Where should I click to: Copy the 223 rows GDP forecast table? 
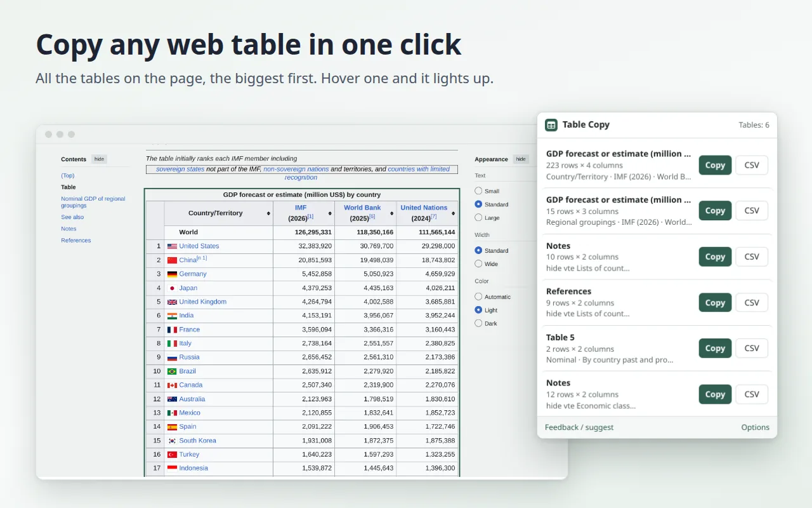tap(715, 165)
